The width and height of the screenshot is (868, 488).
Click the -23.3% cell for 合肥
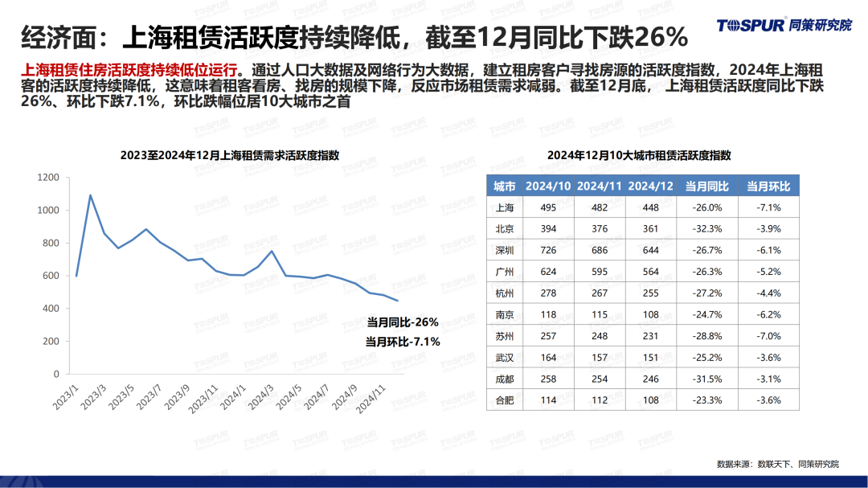[707, 400]
